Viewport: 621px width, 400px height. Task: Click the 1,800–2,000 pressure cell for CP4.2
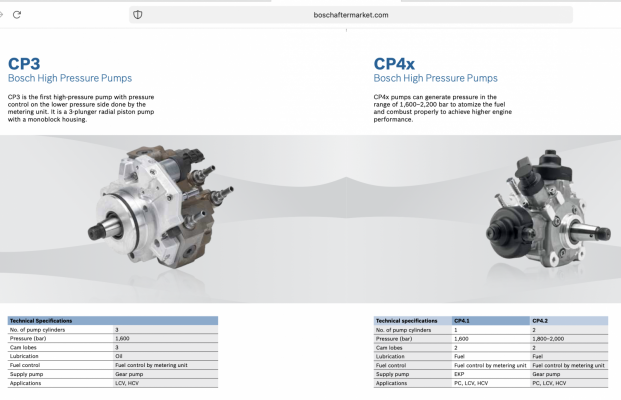click(x=569, y=339)
